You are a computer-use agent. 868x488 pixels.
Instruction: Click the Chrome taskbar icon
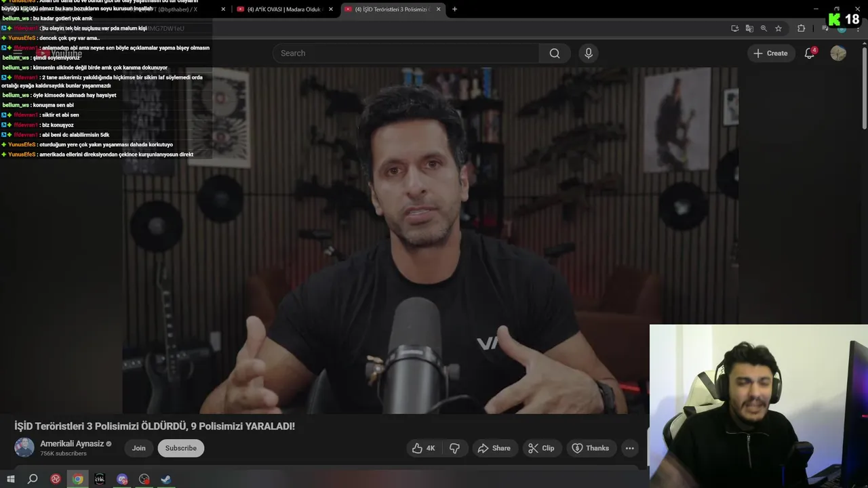[78, 479]
